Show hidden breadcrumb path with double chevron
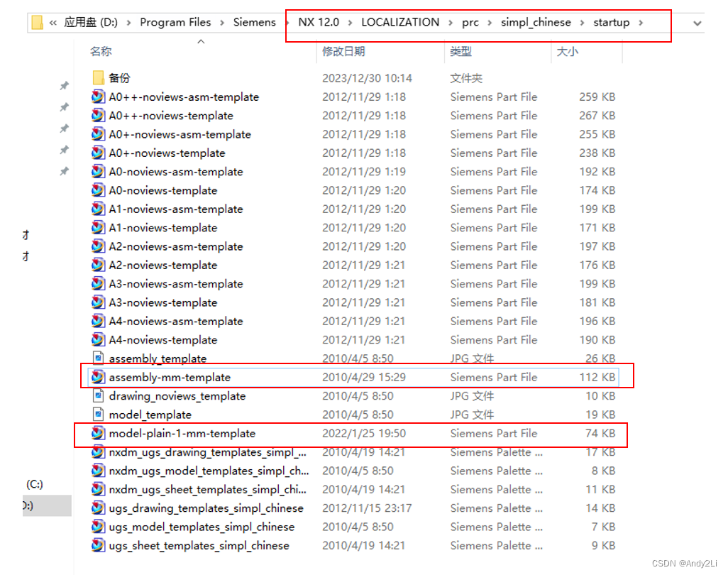 coord(53,22)
